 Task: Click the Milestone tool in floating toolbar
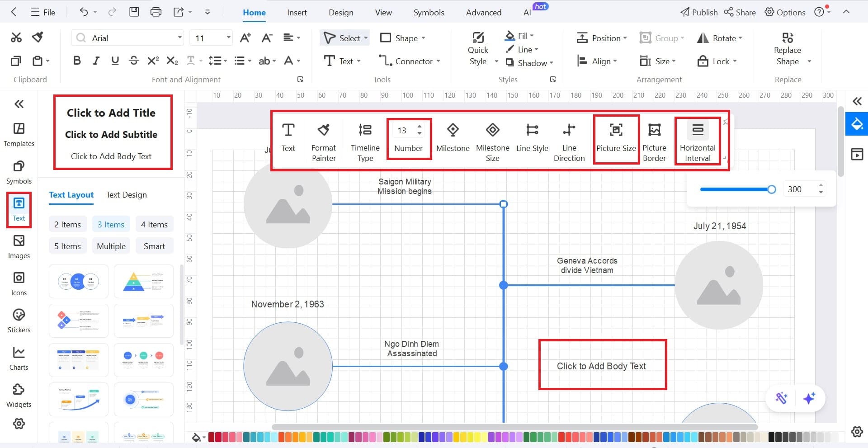453,137
